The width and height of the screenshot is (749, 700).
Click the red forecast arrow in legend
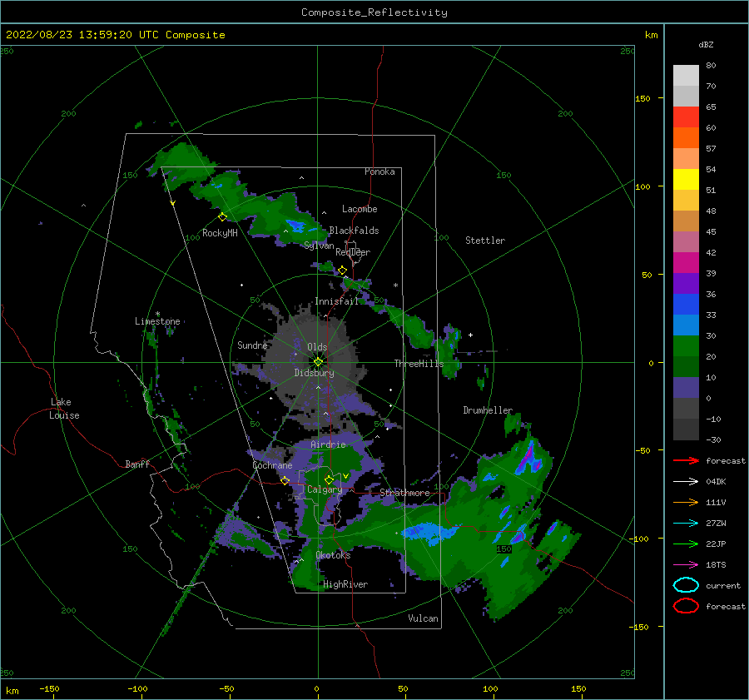686,460
